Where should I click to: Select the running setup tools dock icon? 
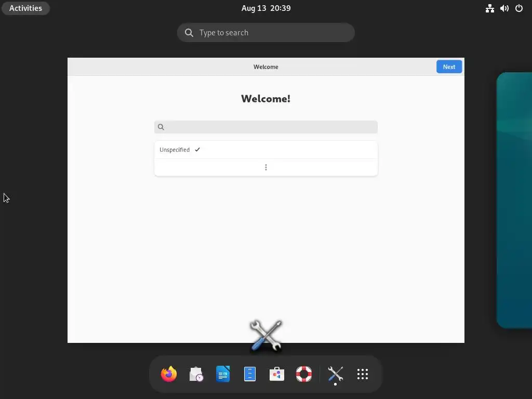tap(335, 374)
